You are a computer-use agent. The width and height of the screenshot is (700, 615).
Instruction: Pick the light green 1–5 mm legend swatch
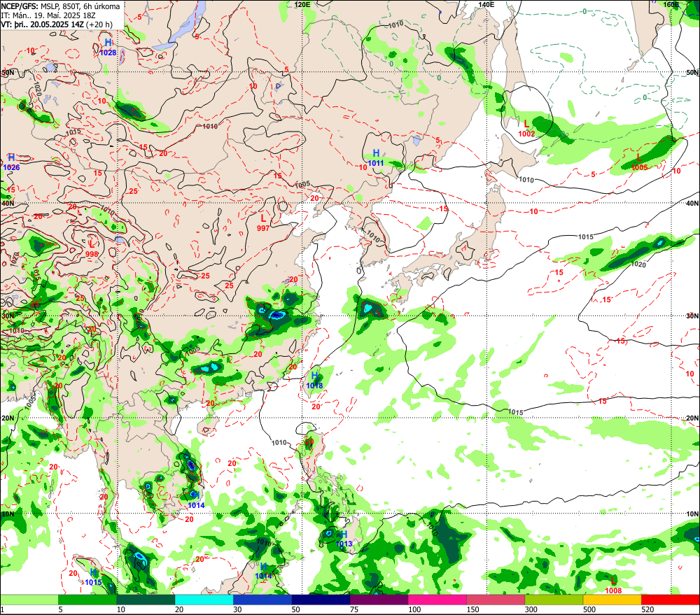click(29, 600)
